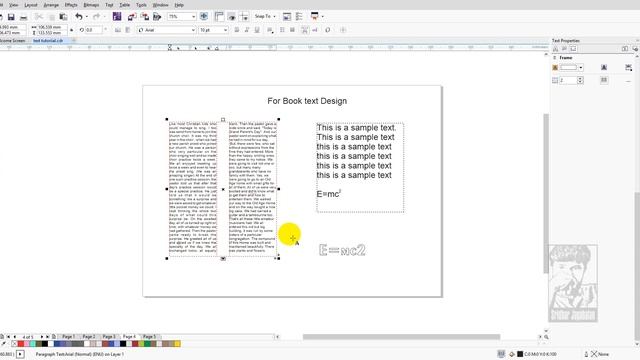Toggle the lock ratio icon
Screen dimensions: 640x360
(72, 30)
